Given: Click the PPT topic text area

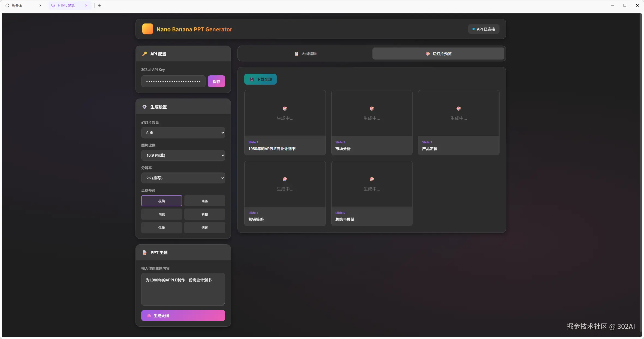Looking at the screenshot, I should 183,289.
